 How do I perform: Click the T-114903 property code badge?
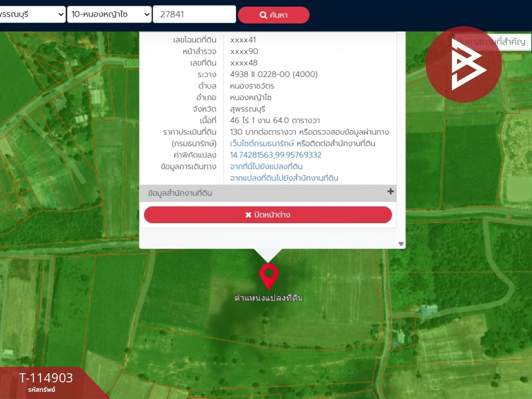(46, 382)
